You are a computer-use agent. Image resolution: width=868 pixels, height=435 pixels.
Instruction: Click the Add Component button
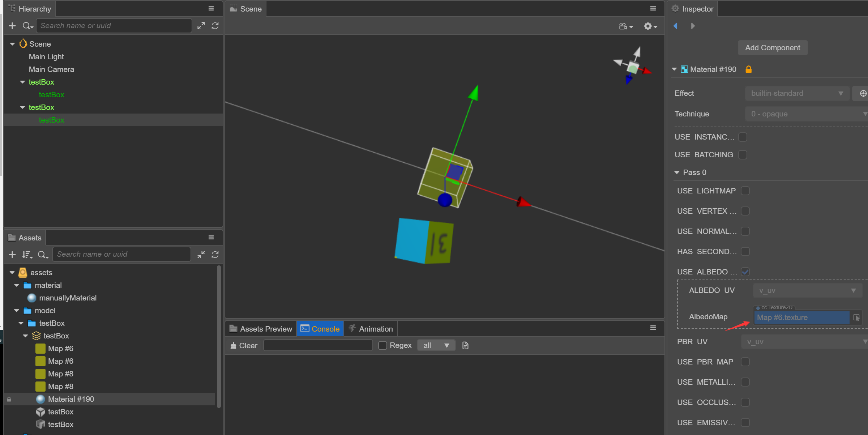click(x=773, y=48)
